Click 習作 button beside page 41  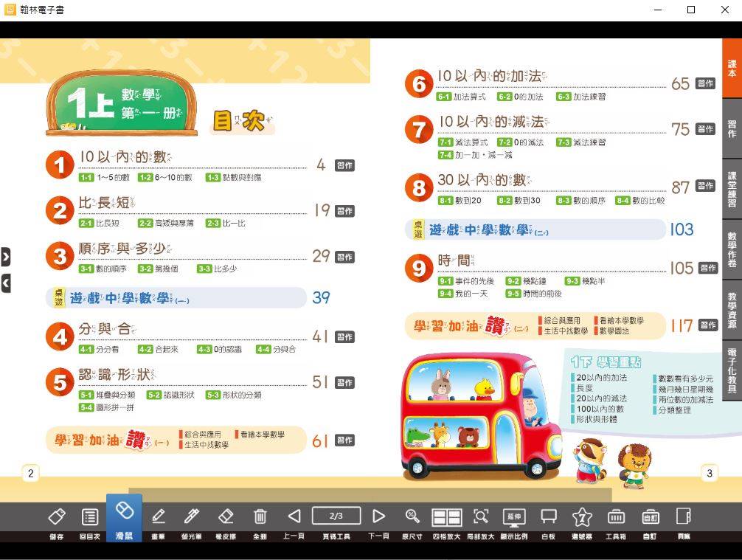pos(344,337)
